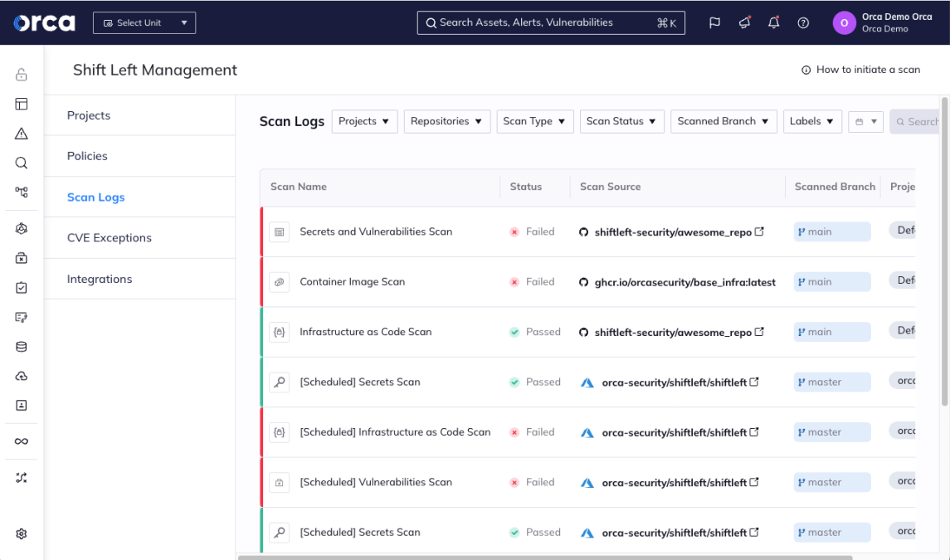950x560 pixels.
Task: Click main branch tag in Container Image row
Action: click(832, 282)
